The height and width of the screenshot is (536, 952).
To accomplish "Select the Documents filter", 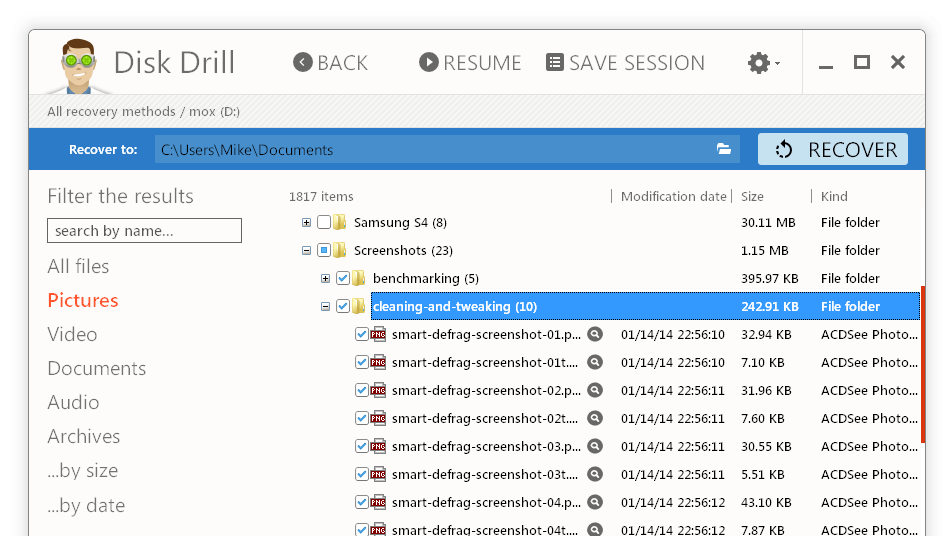I will (97, 368).
